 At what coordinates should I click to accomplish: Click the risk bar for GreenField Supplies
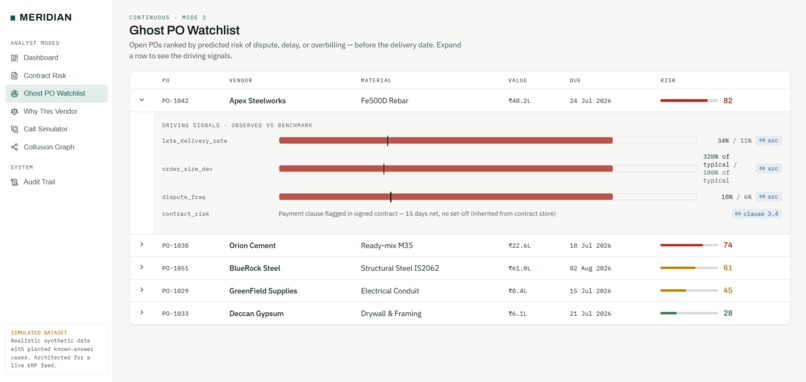(x=689, y=290)
